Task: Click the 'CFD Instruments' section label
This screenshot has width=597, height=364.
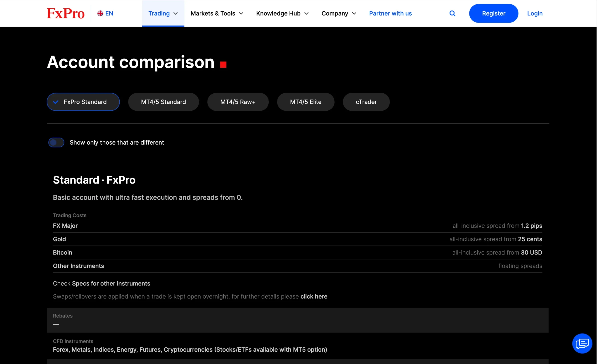Action: pyautogui.click(x=73, y=341)
